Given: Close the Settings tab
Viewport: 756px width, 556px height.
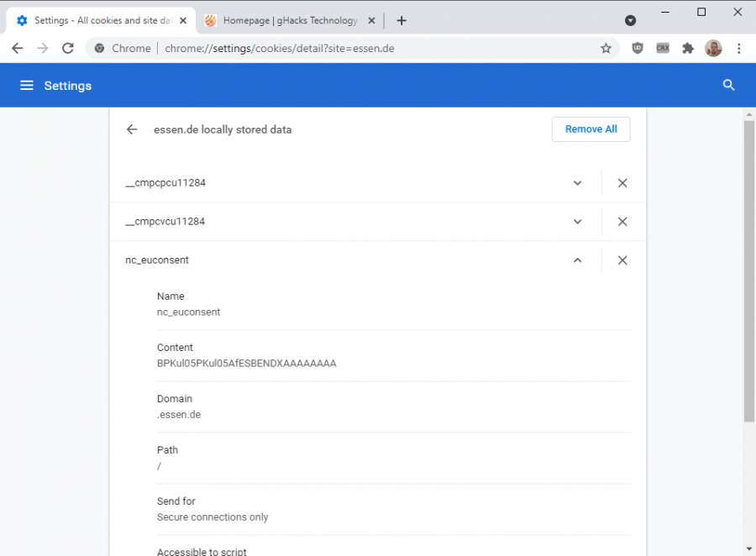Looking at the screenshot, I should coord(183,20).
